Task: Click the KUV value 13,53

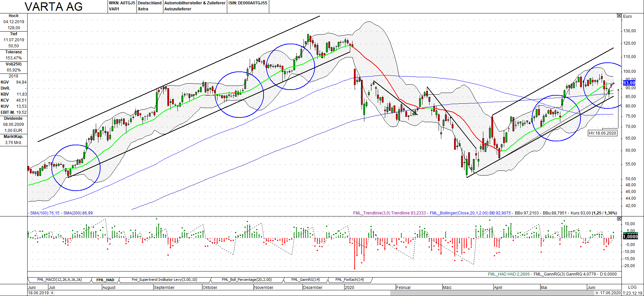Action: pos(21,106)
